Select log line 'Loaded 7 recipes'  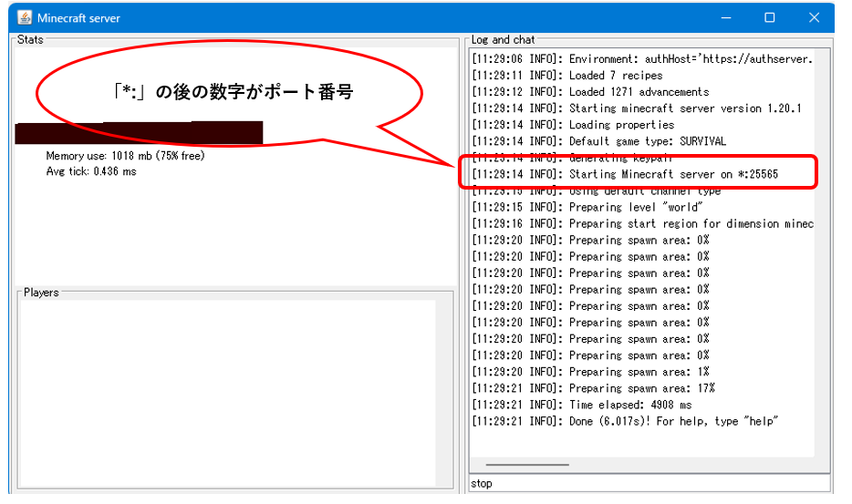coord(566,76)
